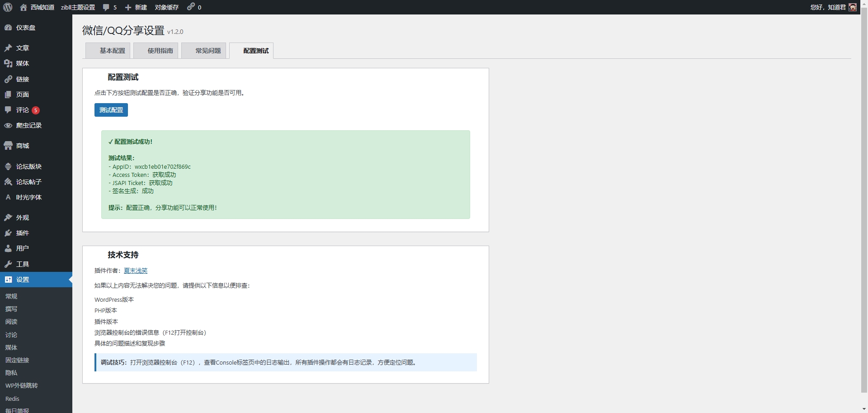Click the user avatar in the top bar
The image size is (868, 413).
tap(853, 7)
